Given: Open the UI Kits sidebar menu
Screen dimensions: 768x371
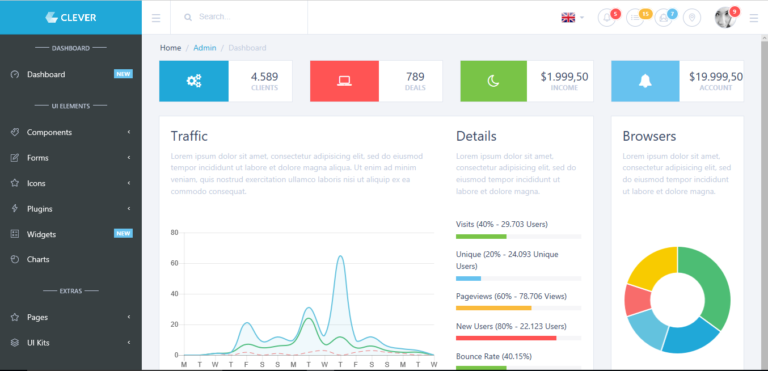Looking at the screenshot, I should [71, 343].
